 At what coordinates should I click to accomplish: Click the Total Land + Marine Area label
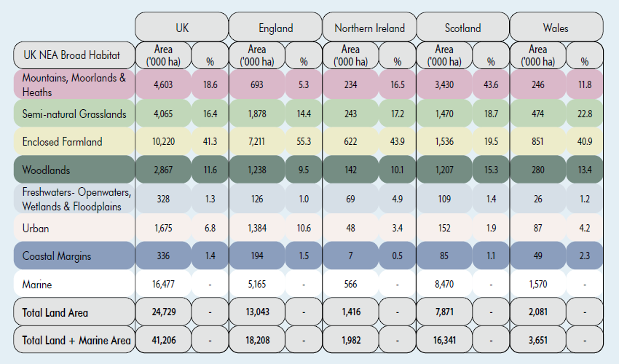(x=76, y=340)
